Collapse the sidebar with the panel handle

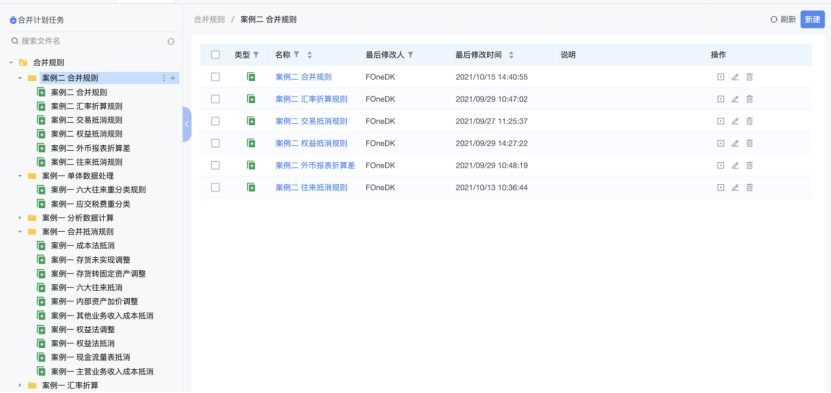[187, 124]
